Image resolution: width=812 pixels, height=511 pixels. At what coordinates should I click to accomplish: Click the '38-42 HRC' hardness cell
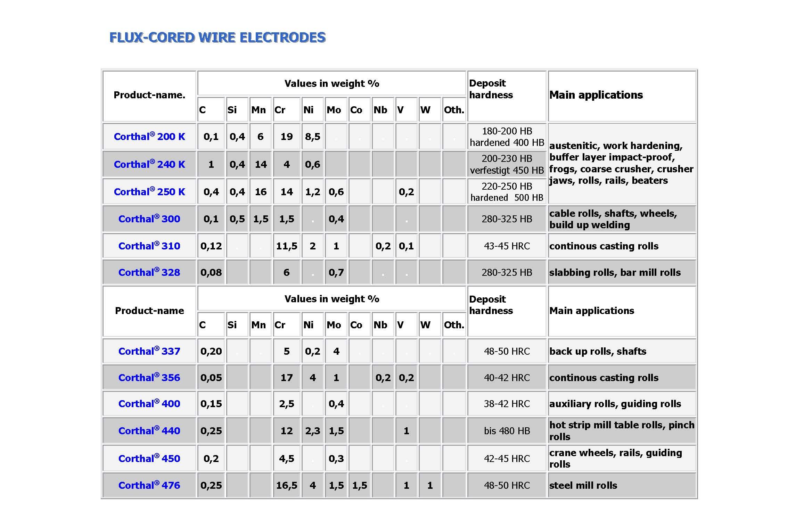pyautogui.click(x=507, y=404)
